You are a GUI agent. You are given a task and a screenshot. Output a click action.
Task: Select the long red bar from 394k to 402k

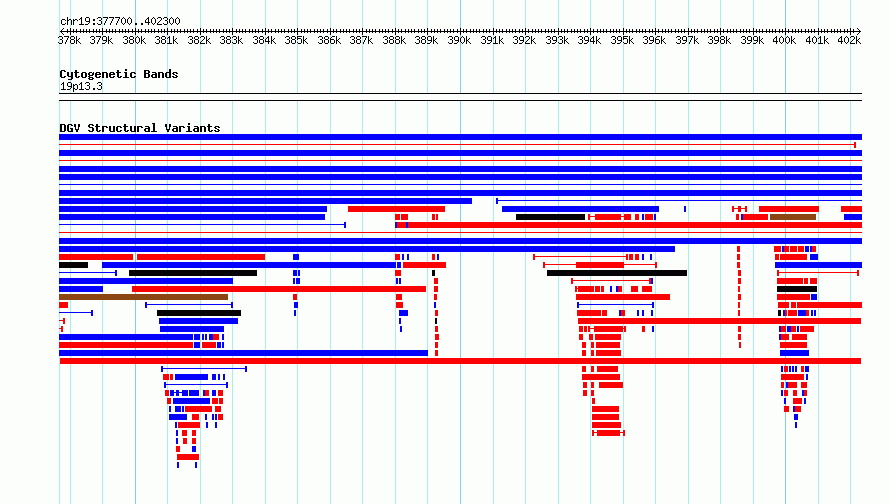click(719, 321)
